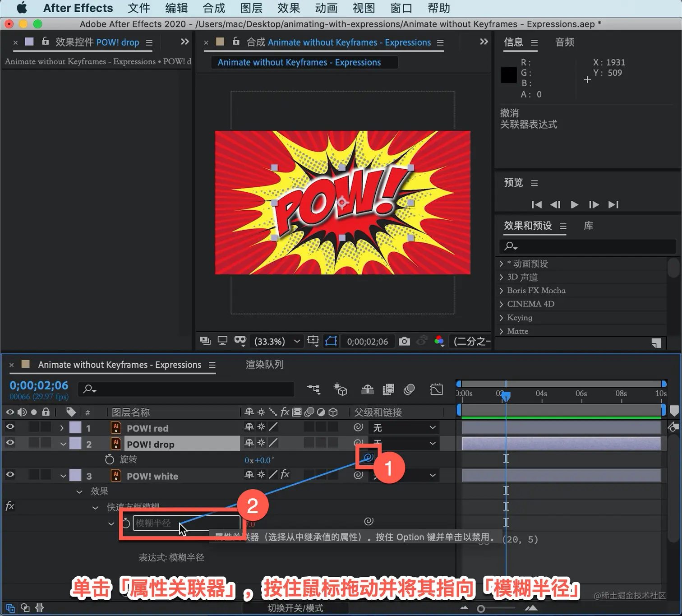Open the 效果 menu

click(x=289, y=8)
